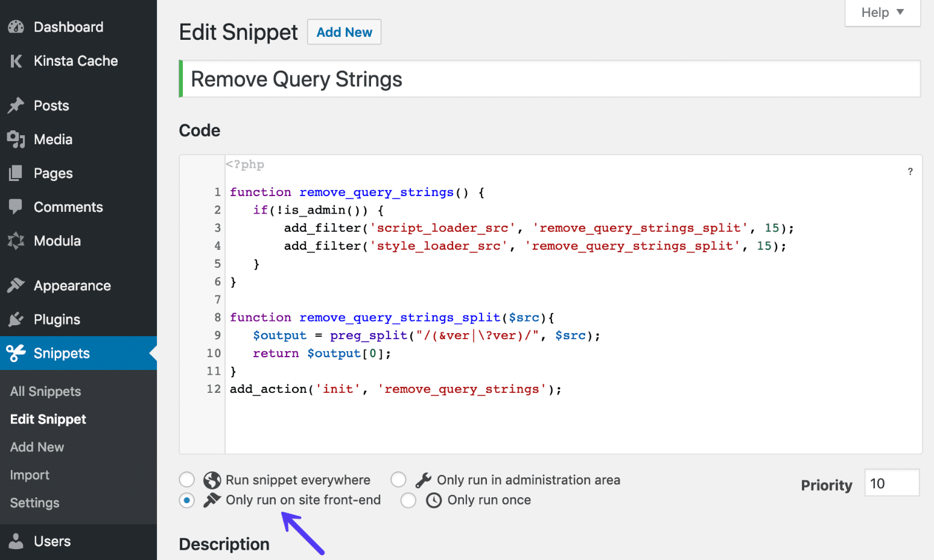
Task: Open the Users icon in sidebar
Action: click(15, 541)
